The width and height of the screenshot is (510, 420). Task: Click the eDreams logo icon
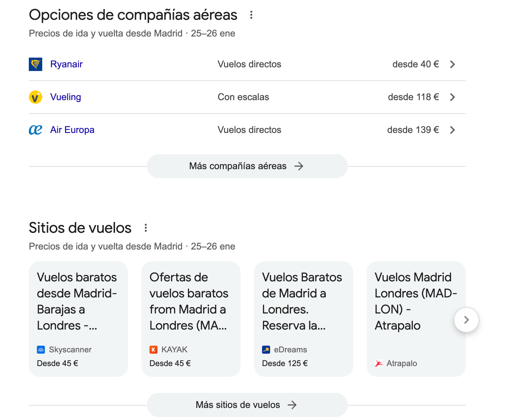(x=266, y=350)
